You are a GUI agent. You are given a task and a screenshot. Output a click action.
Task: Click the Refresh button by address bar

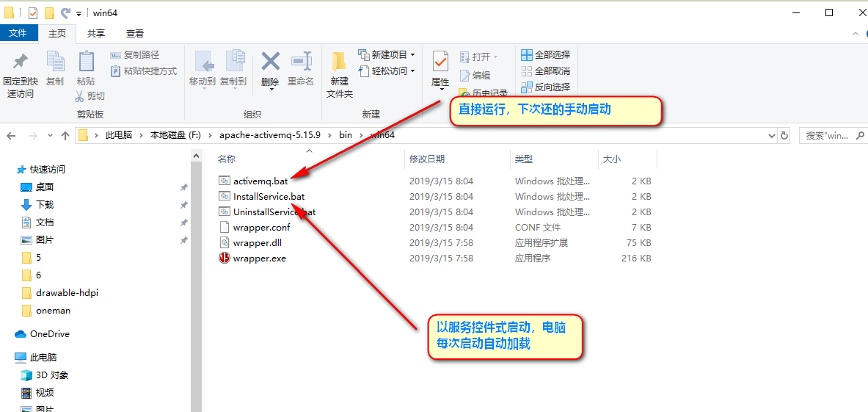(784, 135)
